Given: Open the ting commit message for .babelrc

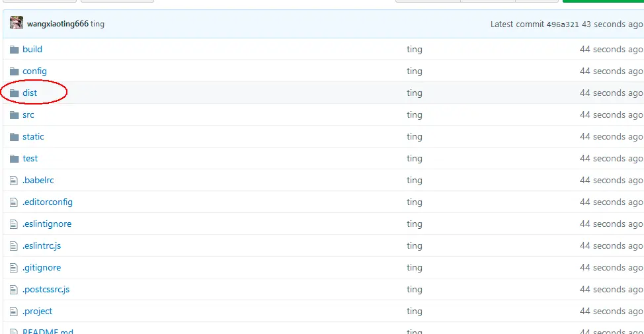Looking at the screenshot, I should 415,180.
